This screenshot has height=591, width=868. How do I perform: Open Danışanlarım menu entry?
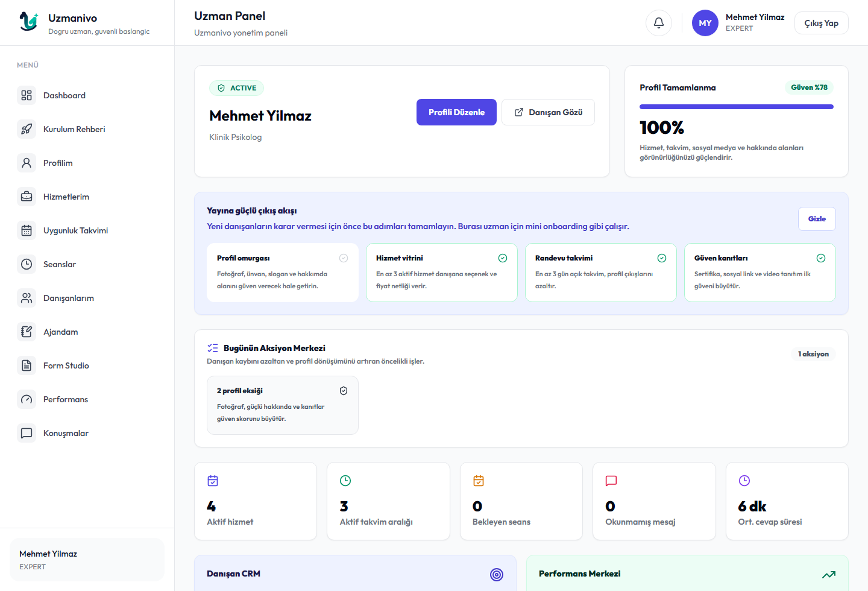click(x=87, y=298)
